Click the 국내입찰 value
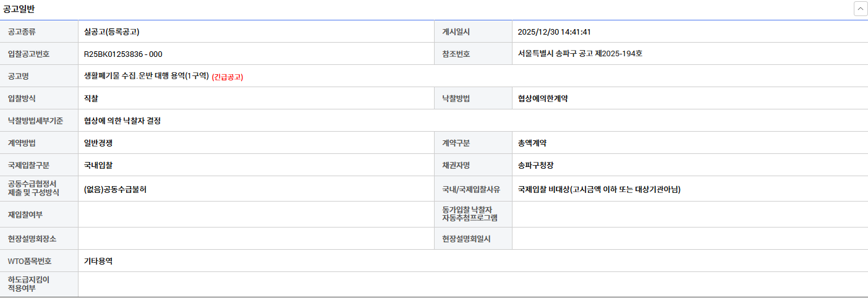The height and width of the screenshot is (298, 868). click(x=98, y=165)
